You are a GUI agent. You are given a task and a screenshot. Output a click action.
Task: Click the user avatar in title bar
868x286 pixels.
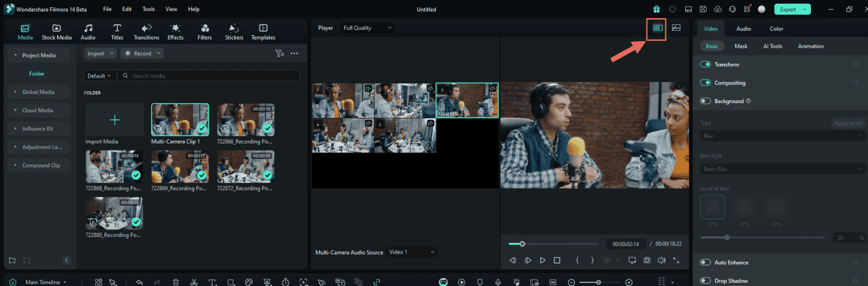[762, 9]
